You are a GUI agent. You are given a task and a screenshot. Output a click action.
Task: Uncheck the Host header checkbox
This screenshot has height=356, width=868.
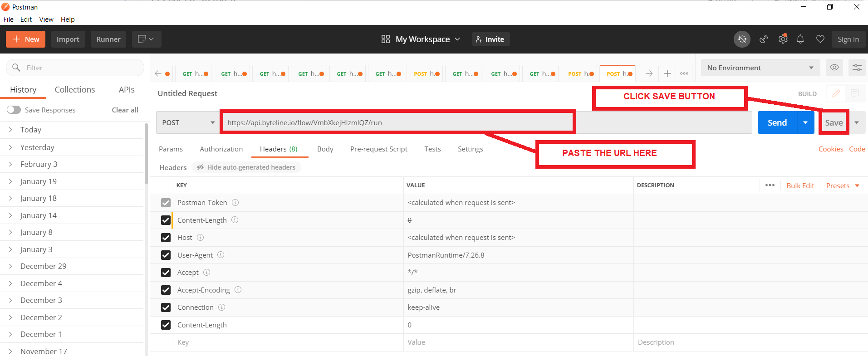pos(166,238)
